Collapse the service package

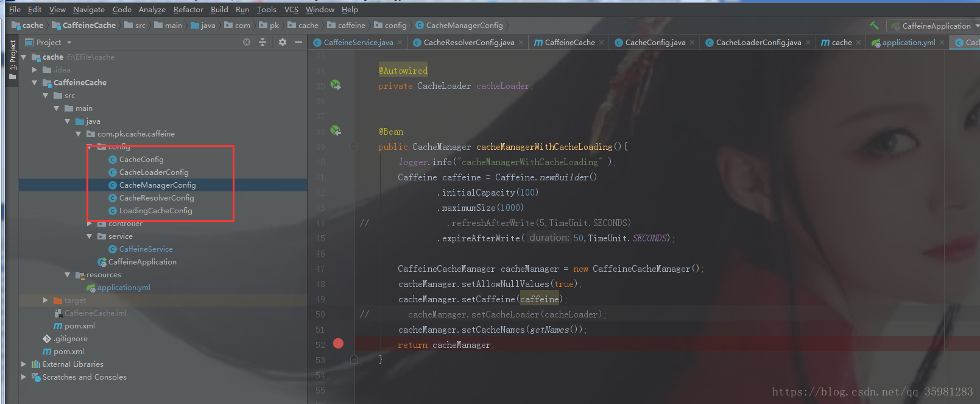click(90, 236)
